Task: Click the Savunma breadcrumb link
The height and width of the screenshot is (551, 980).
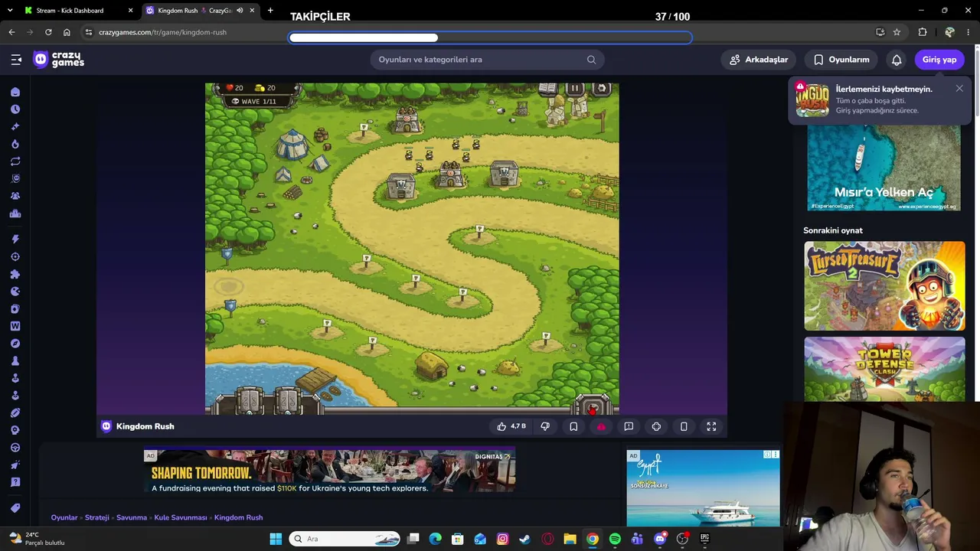Action: [132, 517]
